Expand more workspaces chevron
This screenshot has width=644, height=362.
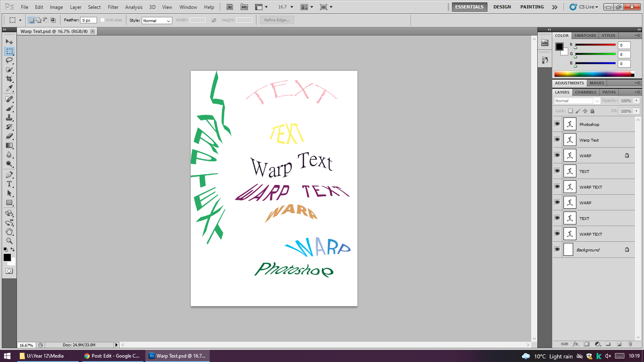555,7
